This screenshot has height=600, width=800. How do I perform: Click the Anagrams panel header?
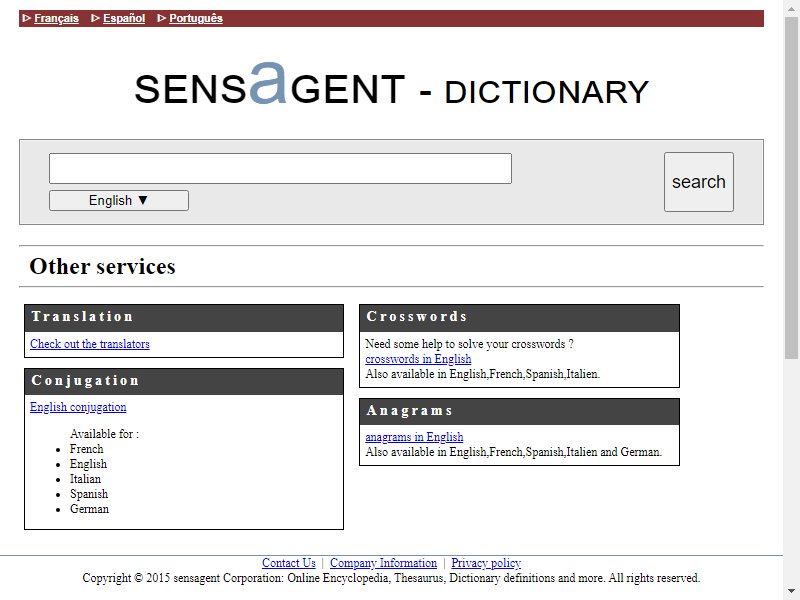(519, 412)
